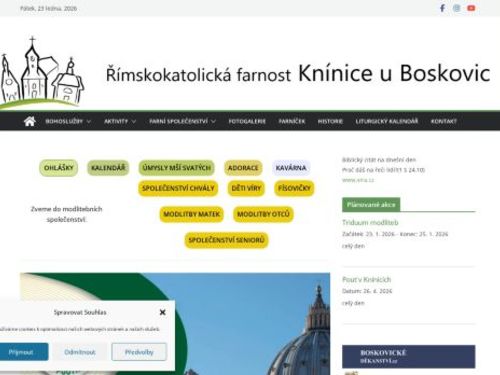Image resolution: width=500 pixels, height=375 pixels.
Task: Go to the home page icon
Action: coord(30,121)
